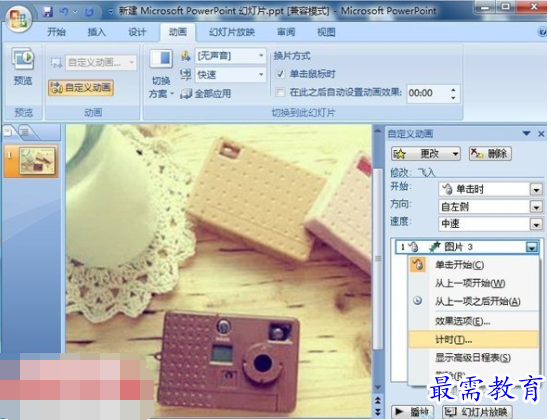The width and height of the screenshot is (551, 420).
Task: Click the 播放 play button
Action: 413,411
